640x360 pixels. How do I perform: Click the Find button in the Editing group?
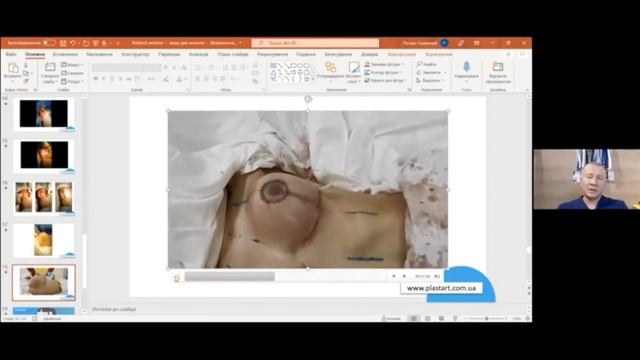click(427, 64)
